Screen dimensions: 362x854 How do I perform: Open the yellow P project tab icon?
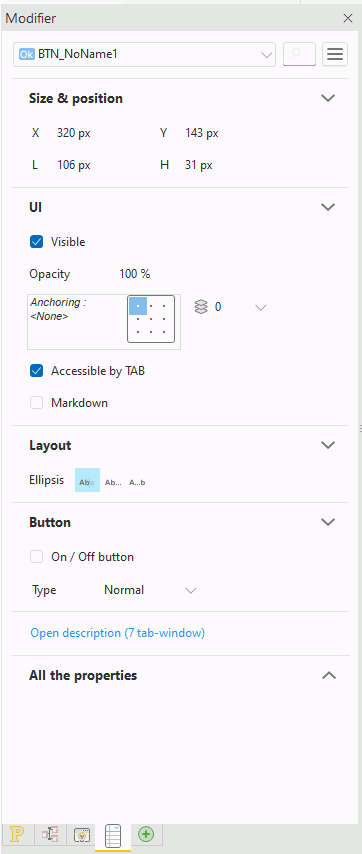tap(18, 834)
